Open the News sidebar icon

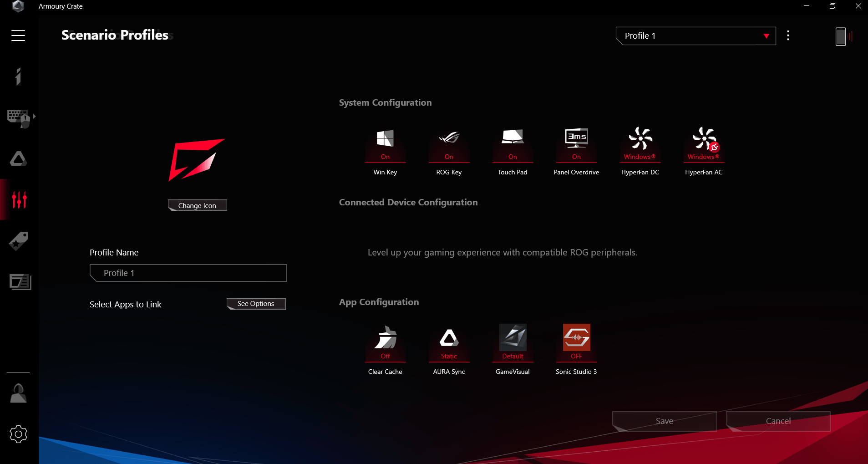click(x=20, y=282)
